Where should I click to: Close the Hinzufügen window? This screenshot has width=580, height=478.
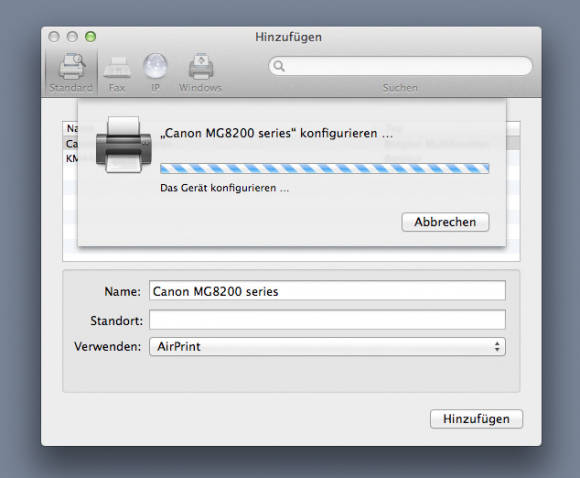(54, 37)
